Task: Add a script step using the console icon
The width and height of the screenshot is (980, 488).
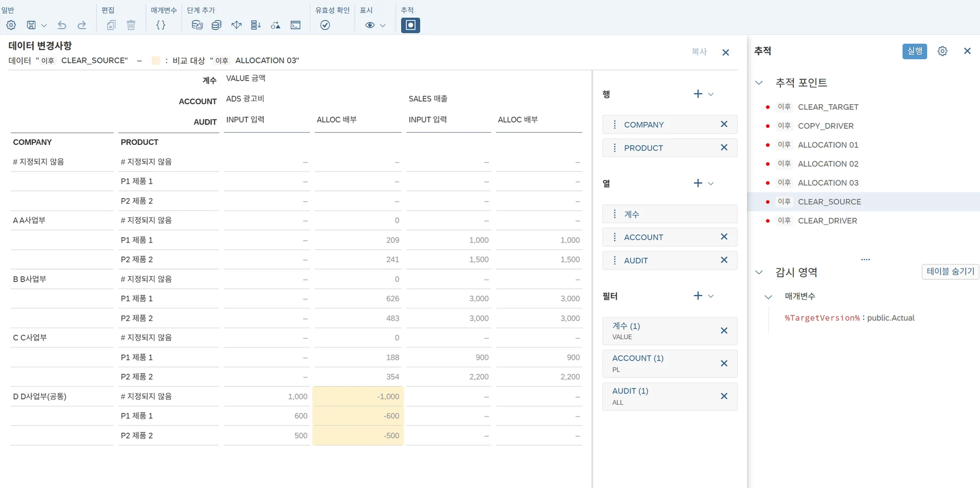Action: point(296,25)
